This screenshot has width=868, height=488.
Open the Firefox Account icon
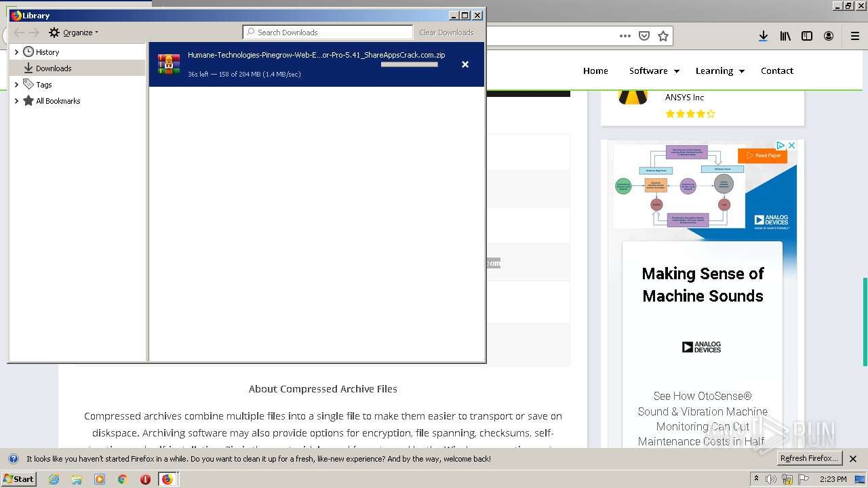tap(829, 36)
